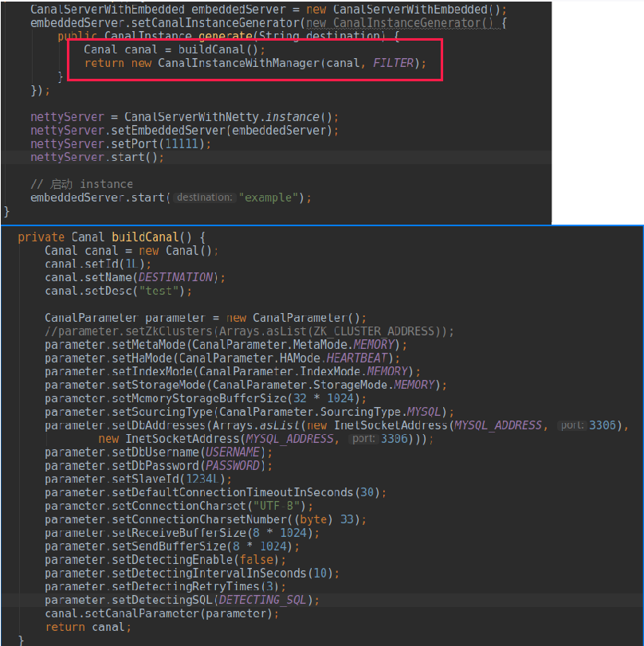Viewport: 644px width, 646px height.
Task: Click nettyServer = CanalServerWithNetty.instance() line
Action: tap(184, 117)
